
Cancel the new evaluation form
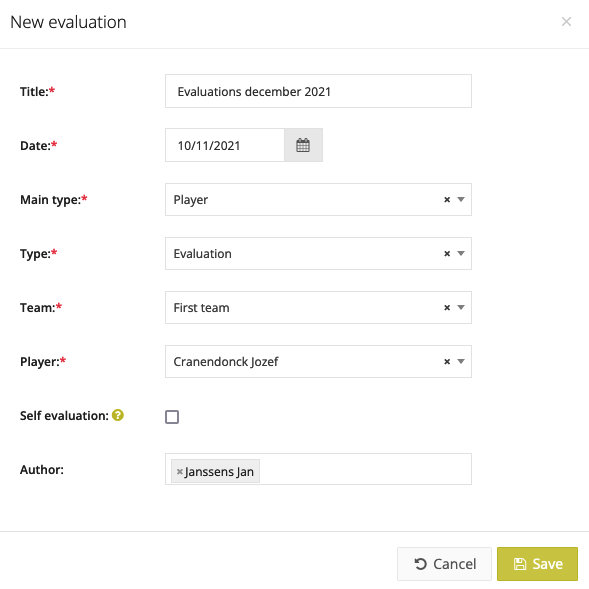[444, 564]
